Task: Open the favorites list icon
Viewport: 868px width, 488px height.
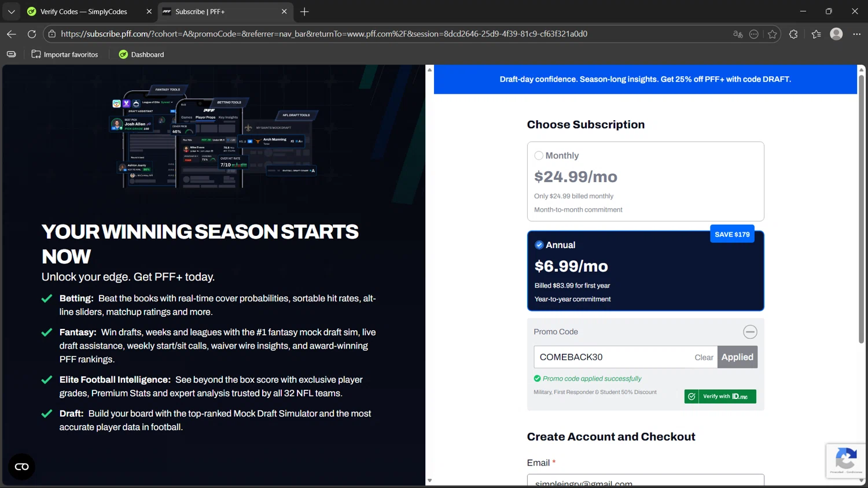Action: pos(816,34)
